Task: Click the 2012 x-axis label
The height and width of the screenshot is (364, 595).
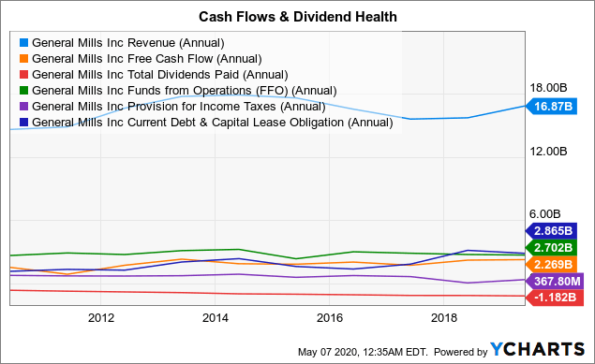Action: [101, 317]
